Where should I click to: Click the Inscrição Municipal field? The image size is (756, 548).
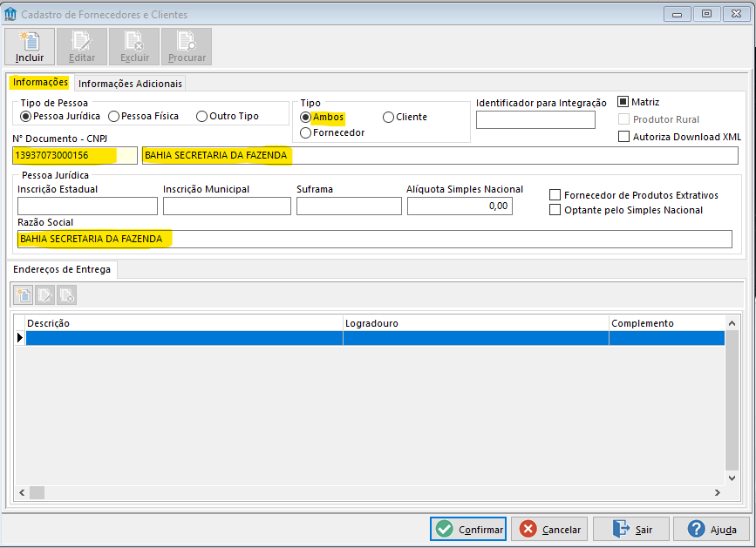click(x=227, y=206)
